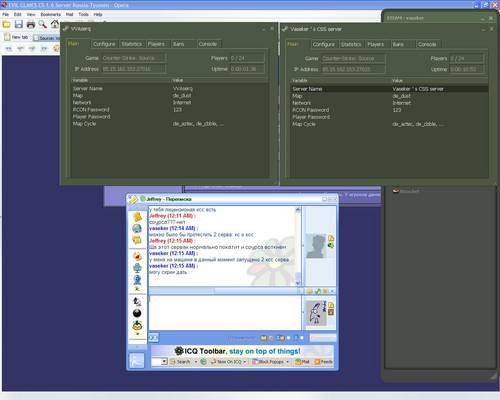Click the black 8-ball game icon

click(137, 313)
